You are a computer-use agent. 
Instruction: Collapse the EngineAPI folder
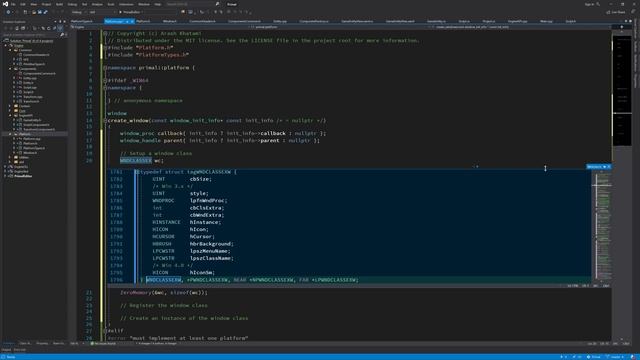click(x=10, y=116)
